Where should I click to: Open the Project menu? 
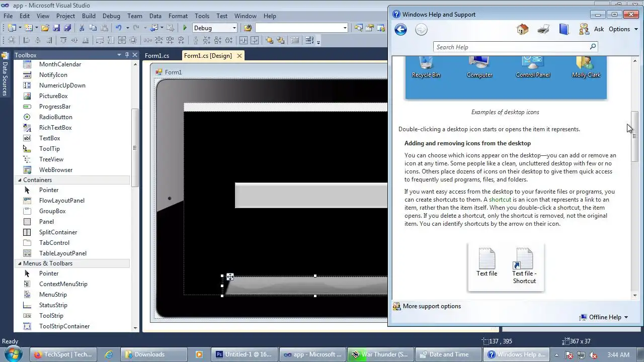pos(65,16)
